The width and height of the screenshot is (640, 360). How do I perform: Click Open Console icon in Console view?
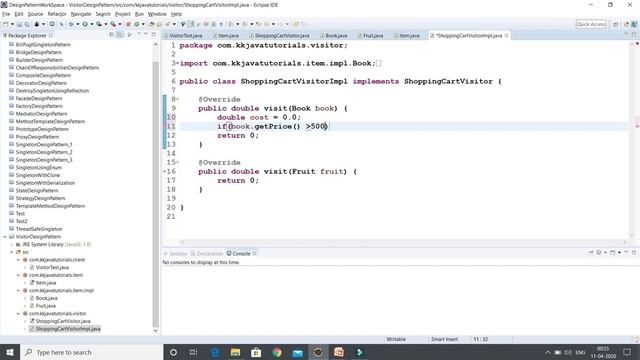[613, 253]
